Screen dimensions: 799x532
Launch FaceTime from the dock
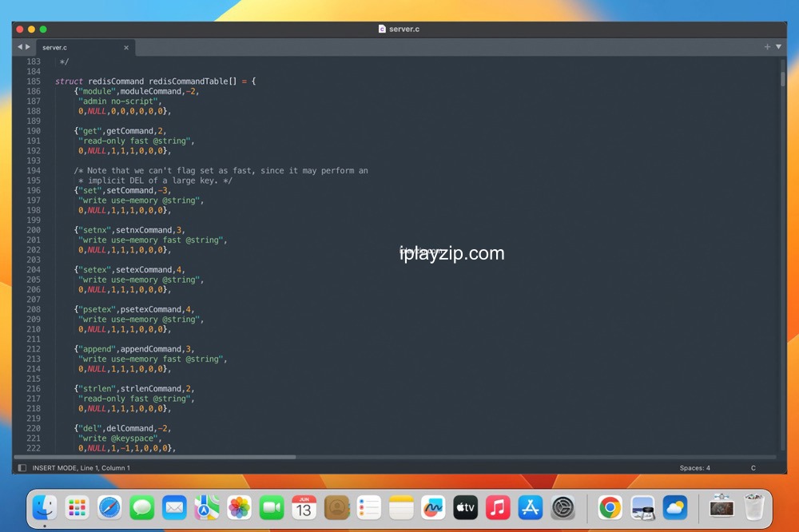[272, 507]
